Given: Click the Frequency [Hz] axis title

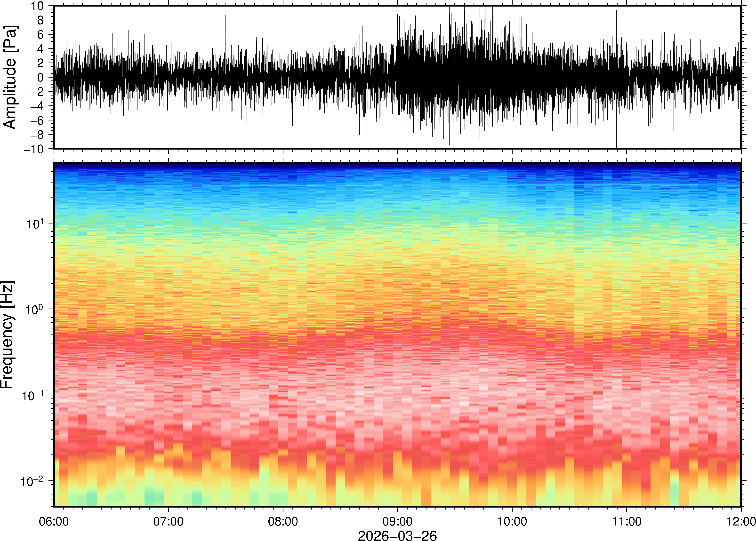Looking at the screenshot, I should point(7,335).
